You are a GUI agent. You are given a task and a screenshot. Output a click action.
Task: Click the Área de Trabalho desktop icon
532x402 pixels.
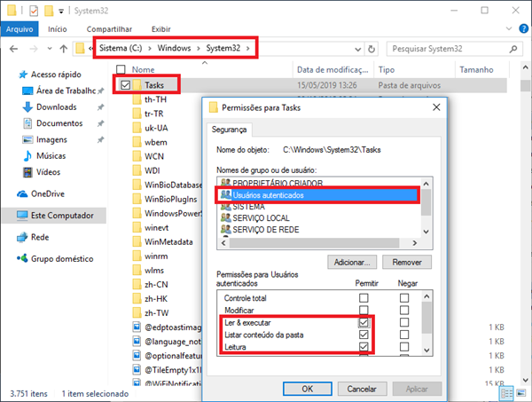pyautogui.click(x=27, y=91)
